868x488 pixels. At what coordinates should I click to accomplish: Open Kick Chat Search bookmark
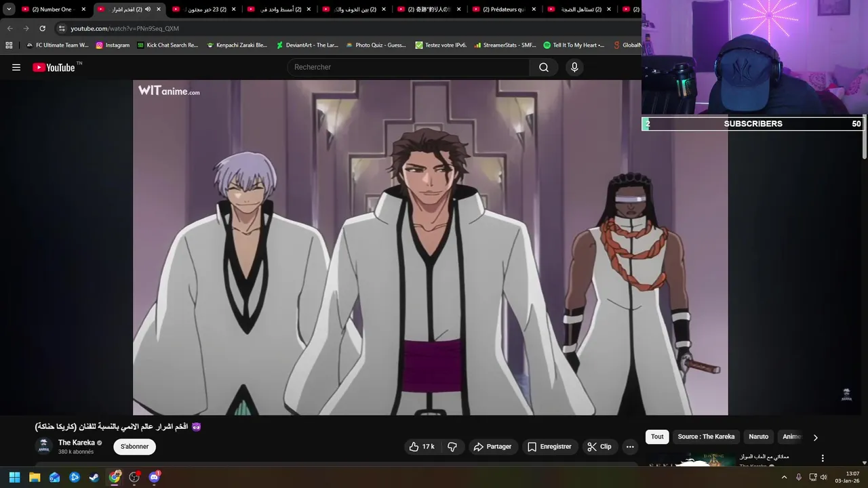click(167, 45)
